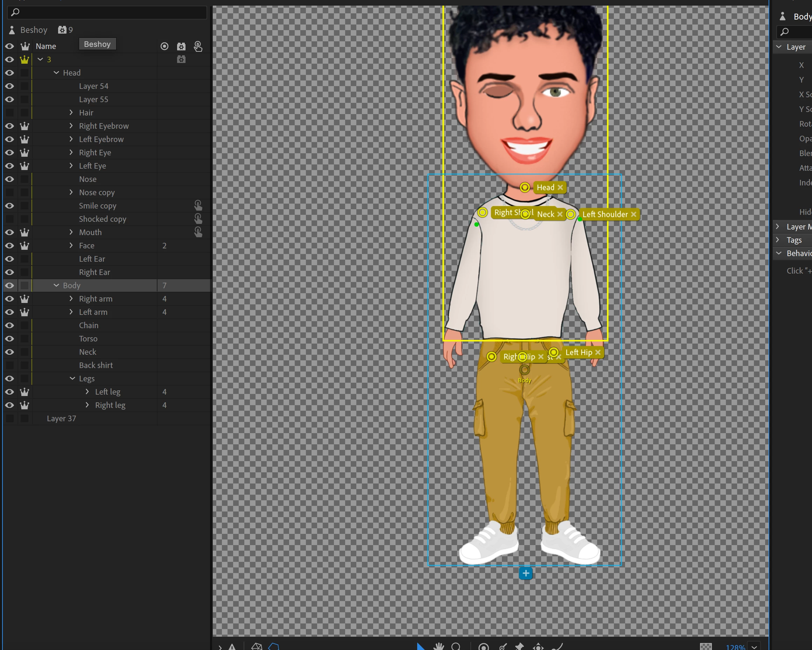
Task: Click trigger hand icon on Smile copy
Action: tap(198, 205)
